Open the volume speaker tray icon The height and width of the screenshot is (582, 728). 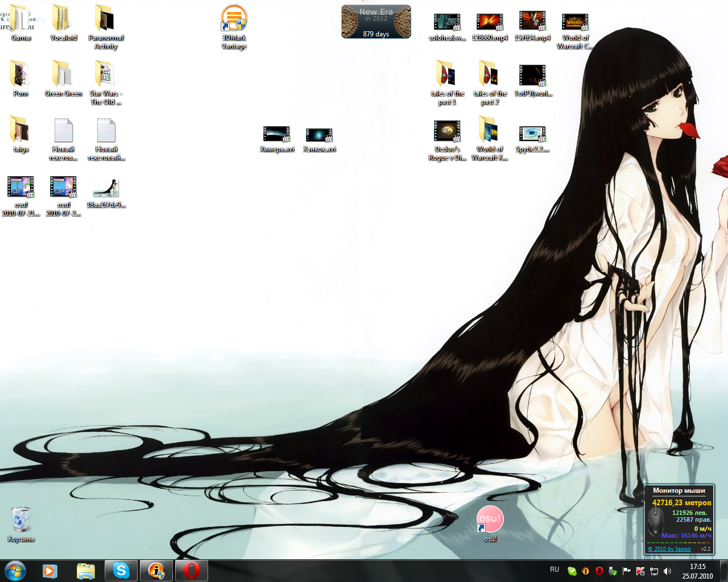tap(667, 571)
